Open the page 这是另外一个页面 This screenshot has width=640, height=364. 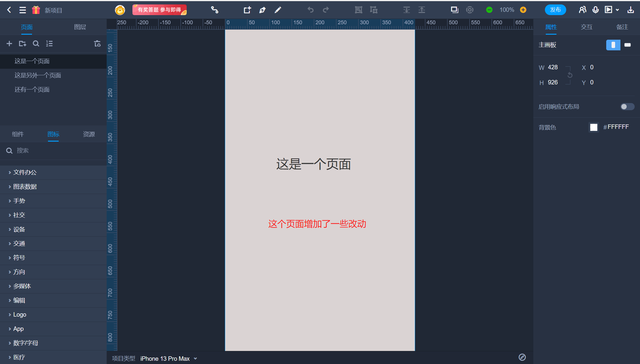38,75
